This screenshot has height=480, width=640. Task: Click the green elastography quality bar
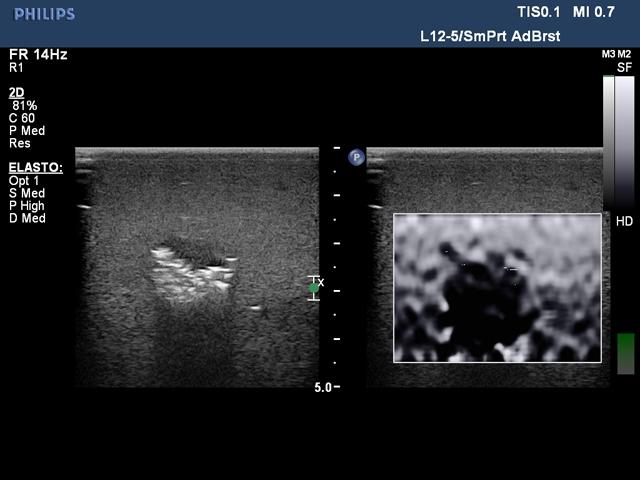click(x=625, y=353)
